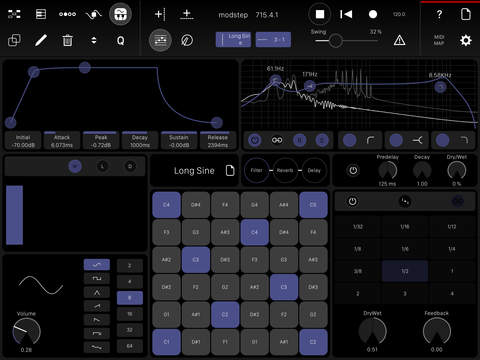Open settings with the gear icon
The width and height of the screenshot is (480, 360).
[466, 41]
